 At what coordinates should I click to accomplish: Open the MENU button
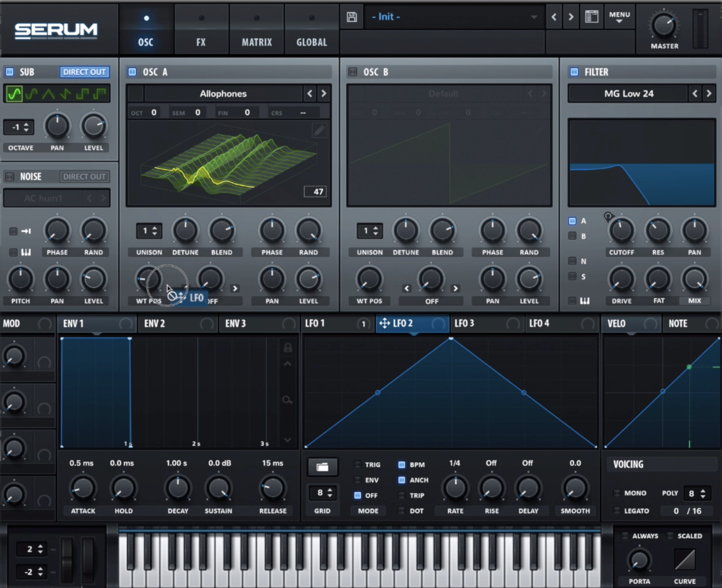619,17
